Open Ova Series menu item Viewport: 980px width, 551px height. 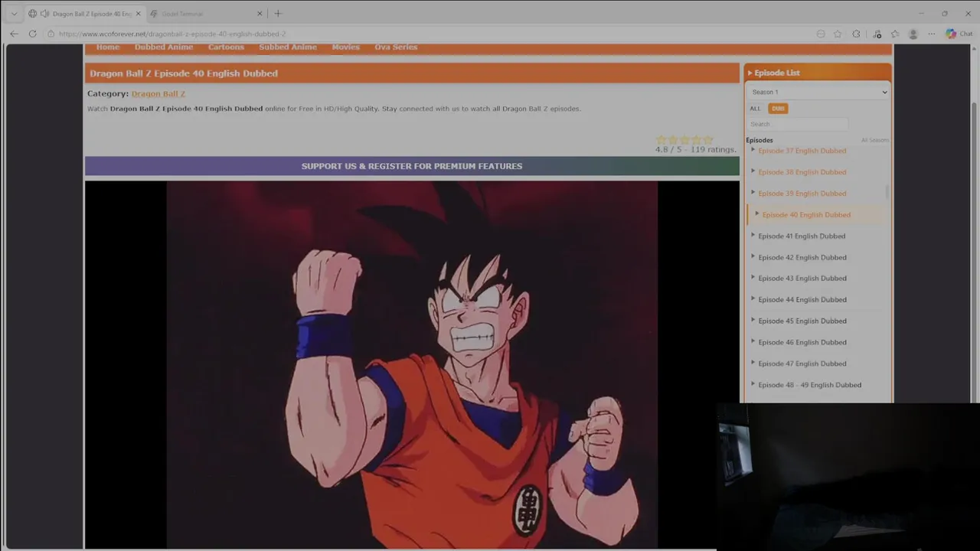point(396,47)
